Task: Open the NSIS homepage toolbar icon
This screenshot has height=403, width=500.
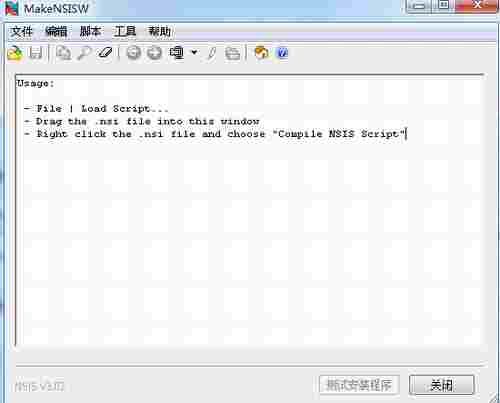Action: tap(261, 53)
